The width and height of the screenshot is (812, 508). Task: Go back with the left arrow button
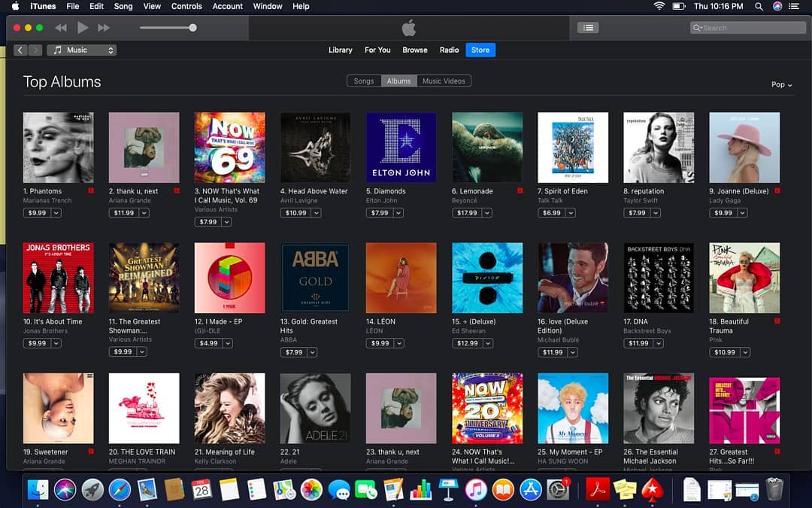20,50
